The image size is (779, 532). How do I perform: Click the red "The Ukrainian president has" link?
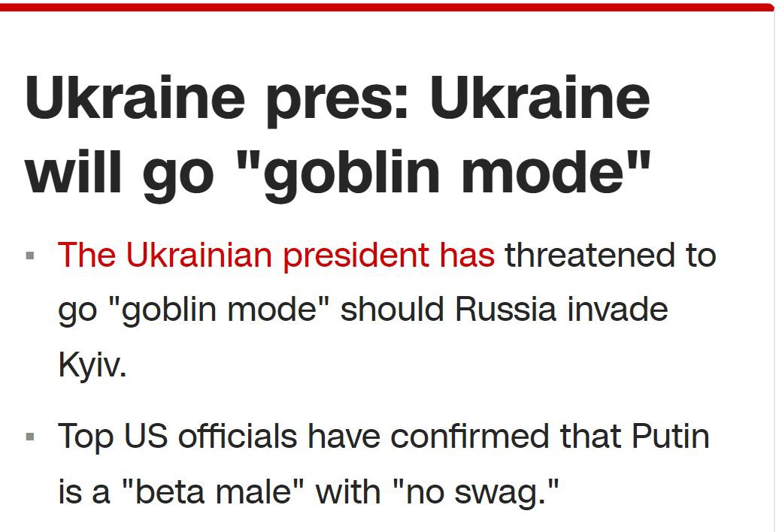coord(275,255)
